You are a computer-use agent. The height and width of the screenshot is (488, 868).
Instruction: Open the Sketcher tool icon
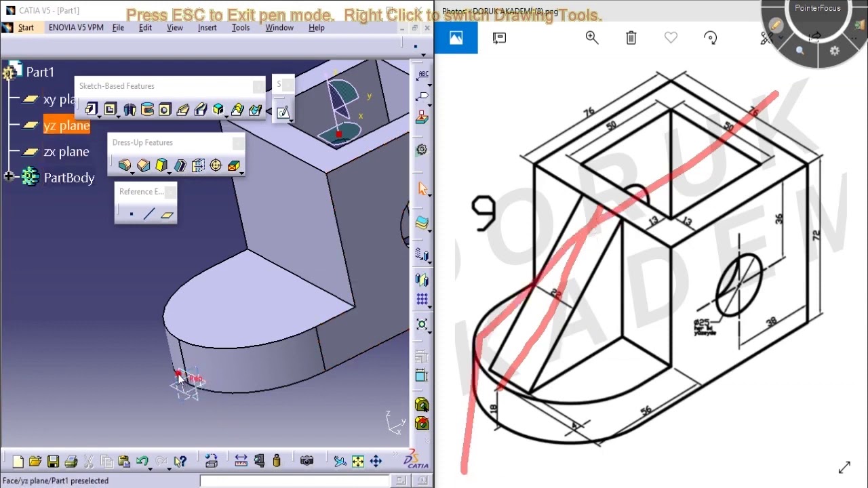(x=283, y=112)
